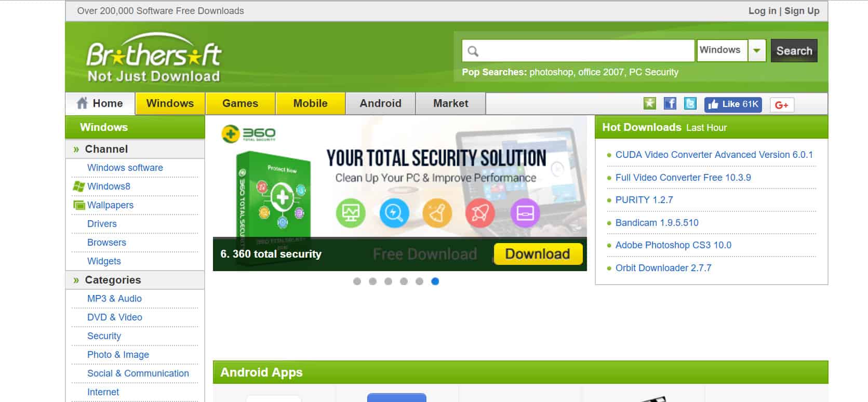
Task: Open Social & Communication category
Action: pyautogui.click(x=138, y=373)
